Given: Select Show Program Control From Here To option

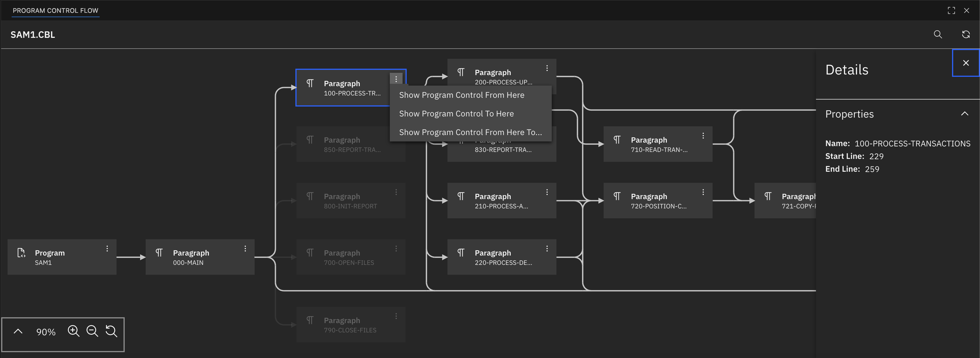Looking at the screenshot, I should tap(470, 132).
